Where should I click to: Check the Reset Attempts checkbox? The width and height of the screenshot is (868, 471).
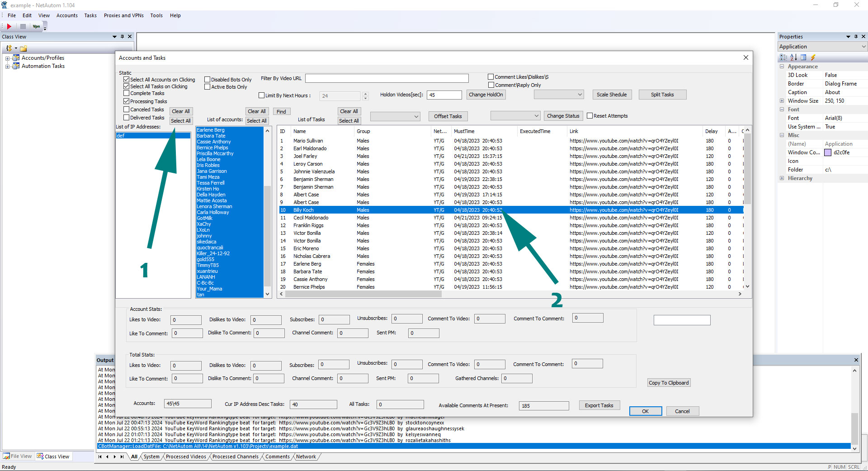590,116
